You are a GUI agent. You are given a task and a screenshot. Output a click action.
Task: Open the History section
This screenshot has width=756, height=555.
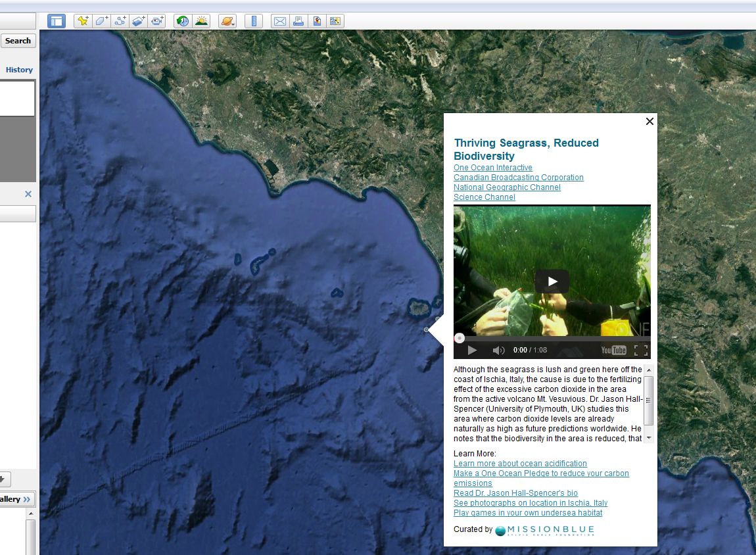point(19,70)
